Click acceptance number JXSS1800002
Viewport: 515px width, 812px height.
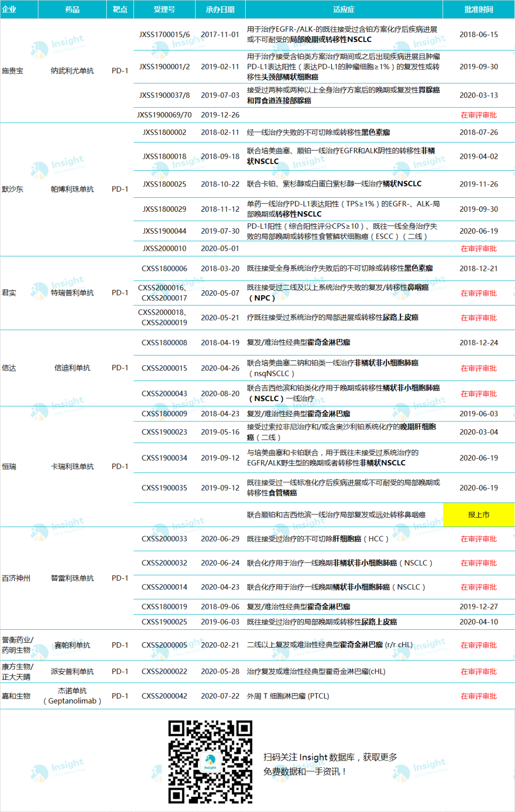[165, 132]
